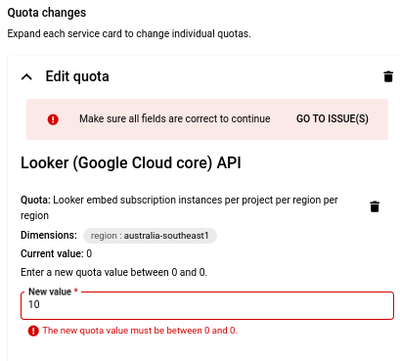
Task: Click the Looker (Google Cloud core) API heading
Action: pyautogui.click(x=131, y=163)
